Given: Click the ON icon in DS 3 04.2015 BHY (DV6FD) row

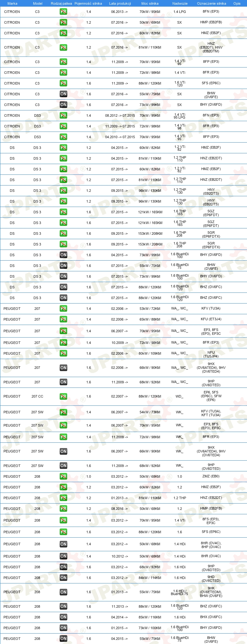Looking at the screenshot, I should tap(63, 255).
